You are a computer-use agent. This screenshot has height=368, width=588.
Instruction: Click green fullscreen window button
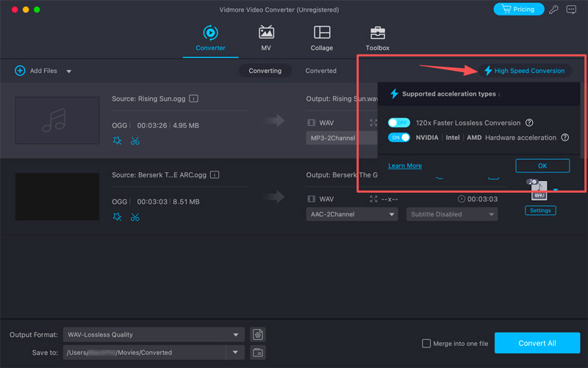pos(37,10)
